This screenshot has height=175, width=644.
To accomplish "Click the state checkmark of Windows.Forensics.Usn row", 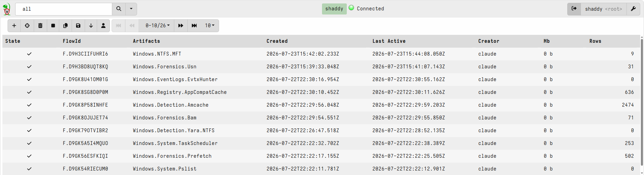I will [29, 67].
